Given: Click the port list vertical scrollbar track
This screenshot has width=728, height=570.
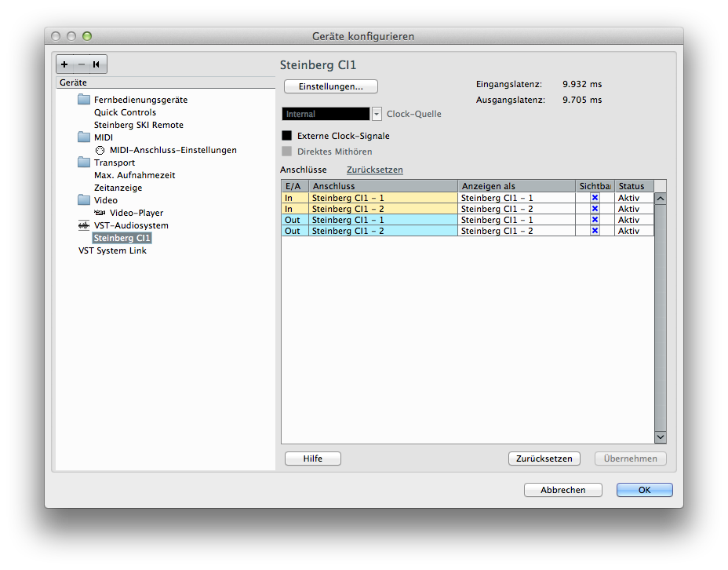Looking at the screenshot, I should point(661,318).
